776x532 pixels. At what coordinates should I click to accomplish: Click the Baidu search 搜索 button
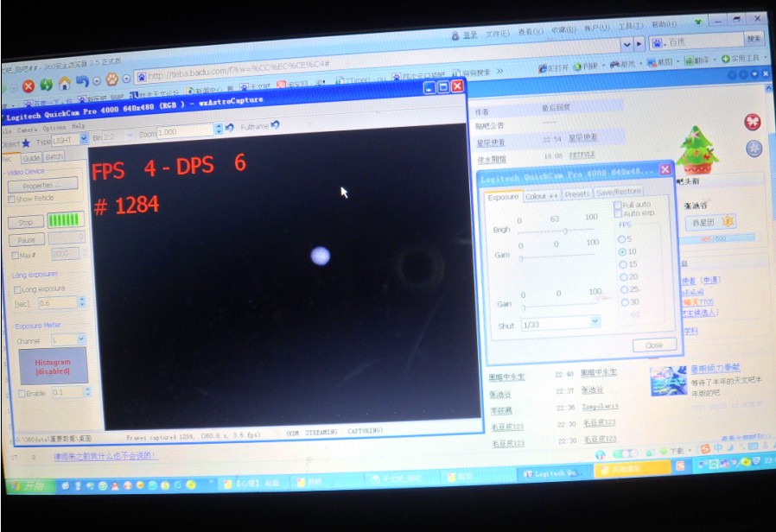pos(754,39)
